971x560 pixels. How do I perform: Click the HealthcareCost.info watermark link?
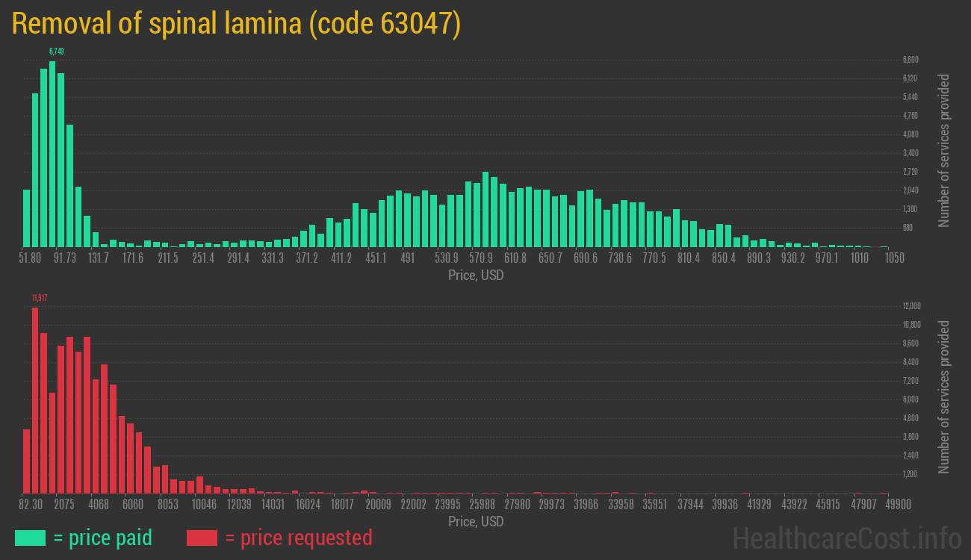(x=846, y=538)
